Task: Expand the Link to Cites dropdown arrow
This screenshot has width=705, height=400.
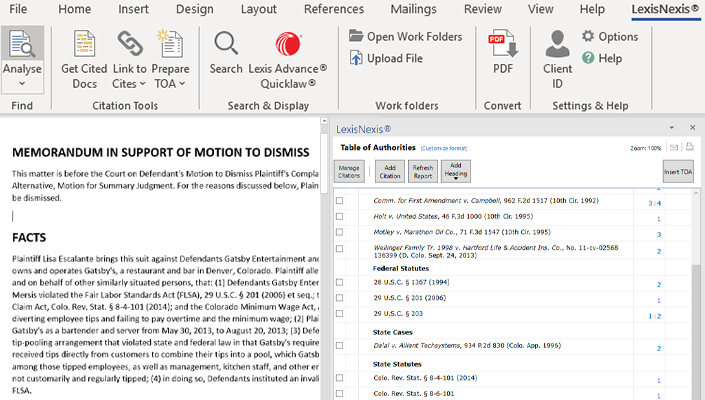Action: (143, 84)
